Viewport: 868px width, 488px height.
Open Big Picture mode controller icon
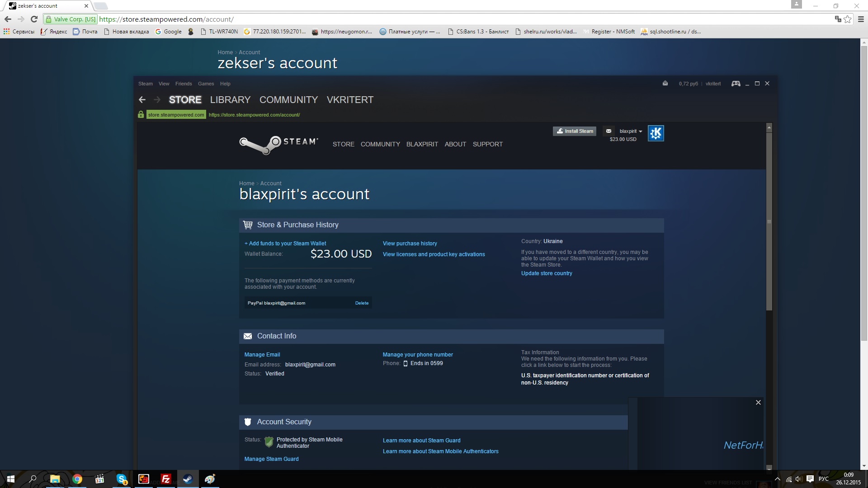point(736,84)
